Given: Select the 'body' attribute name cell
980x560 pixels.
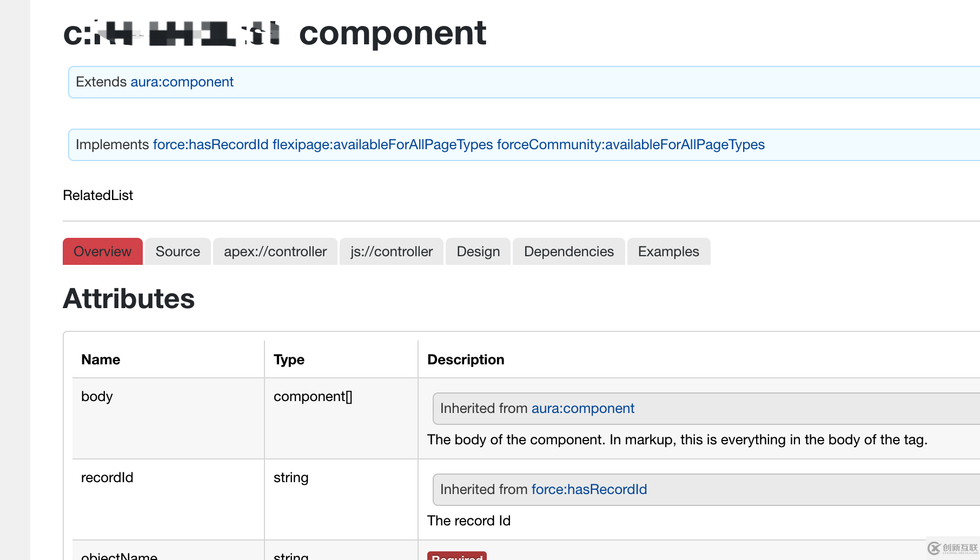Looking at the screenshot, I should (168, 418).
